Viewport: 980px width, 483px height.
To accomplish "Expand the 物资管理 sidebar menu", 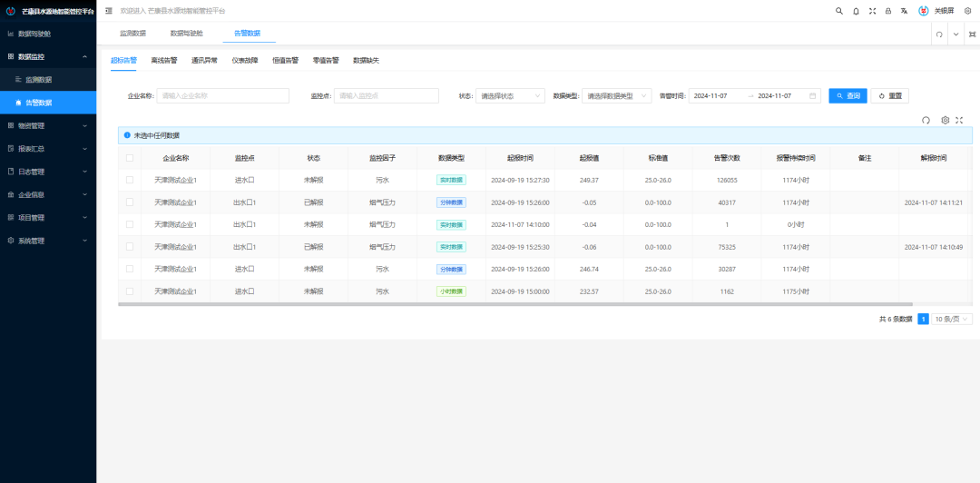I will [47, 125].
